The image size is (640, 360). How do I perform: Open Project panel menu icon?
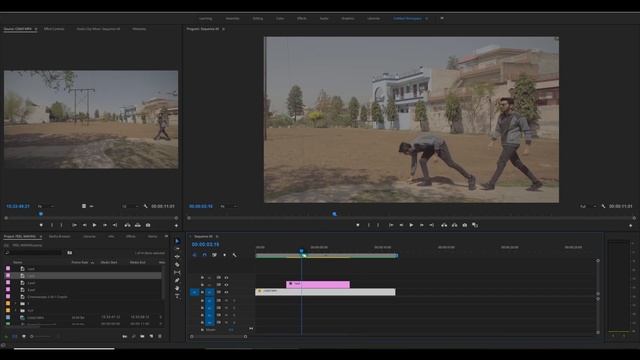coord(40,236)
